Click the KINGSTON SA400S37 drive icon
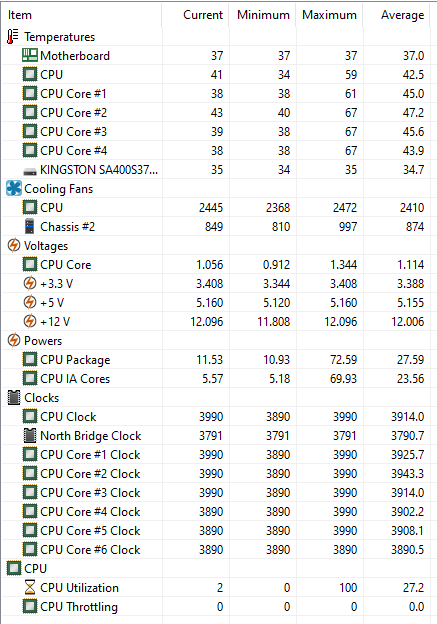The width and height of the screenshot is (437, 624). [x=30, y=172]
